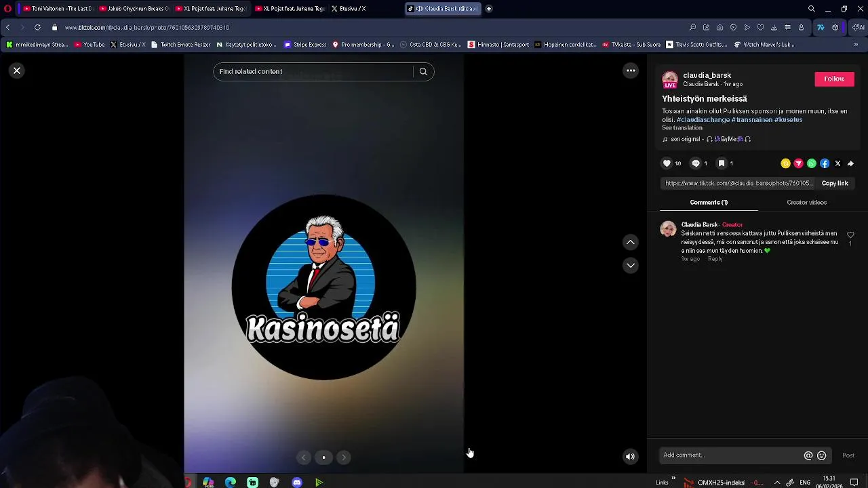Open #transnainen hashtag

point(751,120)
